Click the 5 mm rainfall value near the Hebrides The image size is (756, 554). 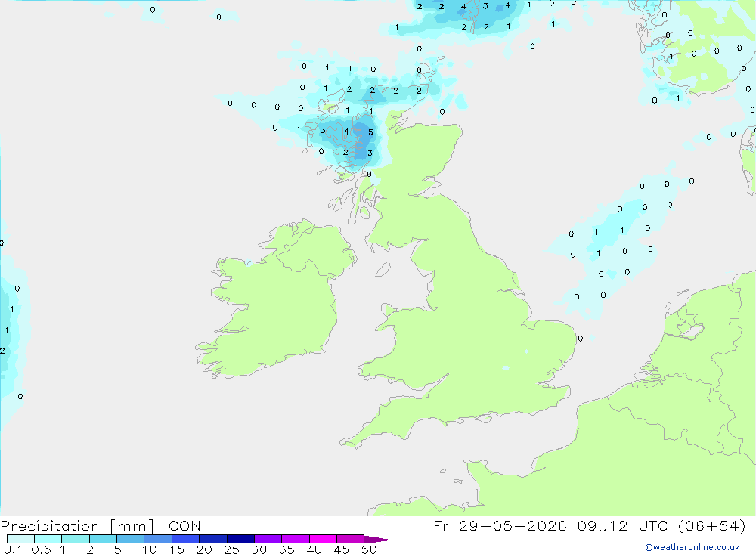370,132
